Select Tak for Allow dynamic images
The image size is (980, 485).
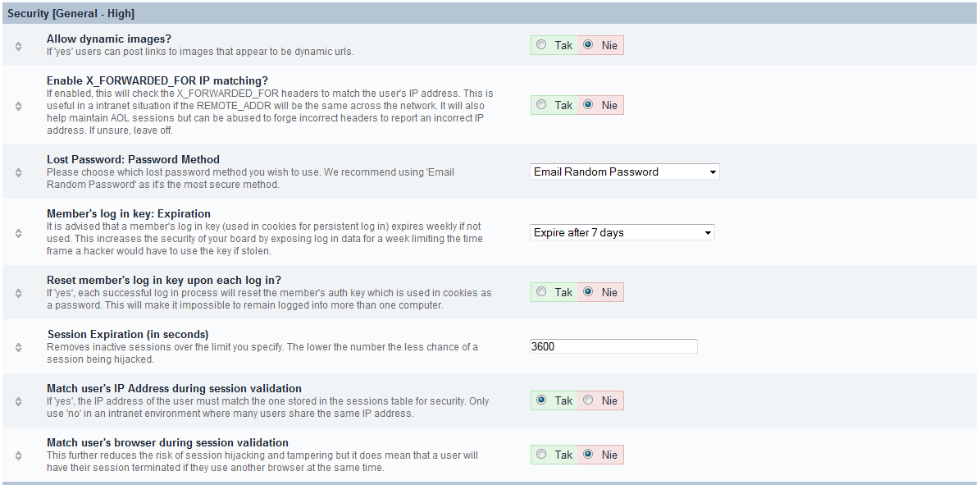click(542, 45)
